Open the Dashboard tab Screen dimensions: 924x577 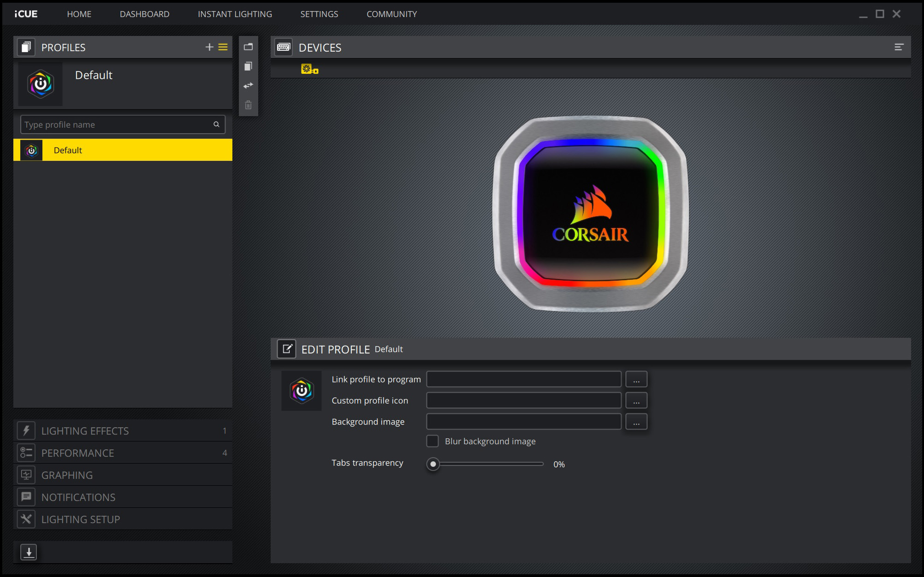point(144,14)
